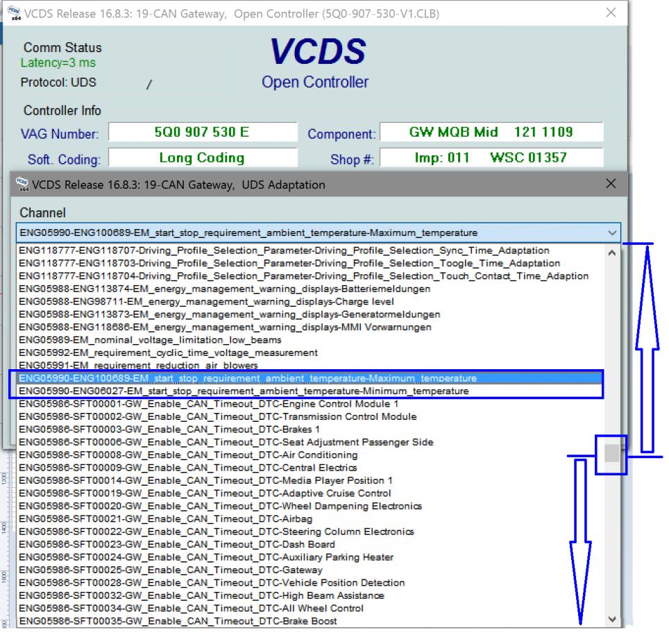Close the UDS Adaptation window

click(611, 183)
